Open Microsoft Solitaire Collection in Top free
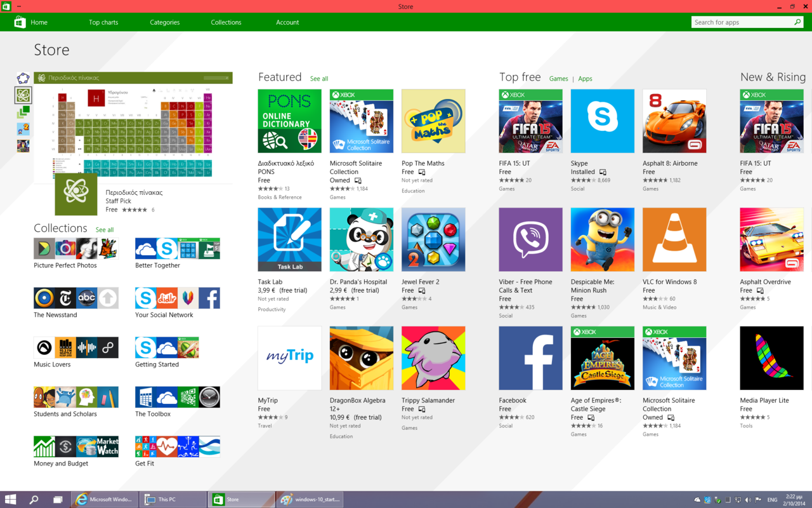The height and width of the screenshot is (508, 812). [x=674, y=358]
